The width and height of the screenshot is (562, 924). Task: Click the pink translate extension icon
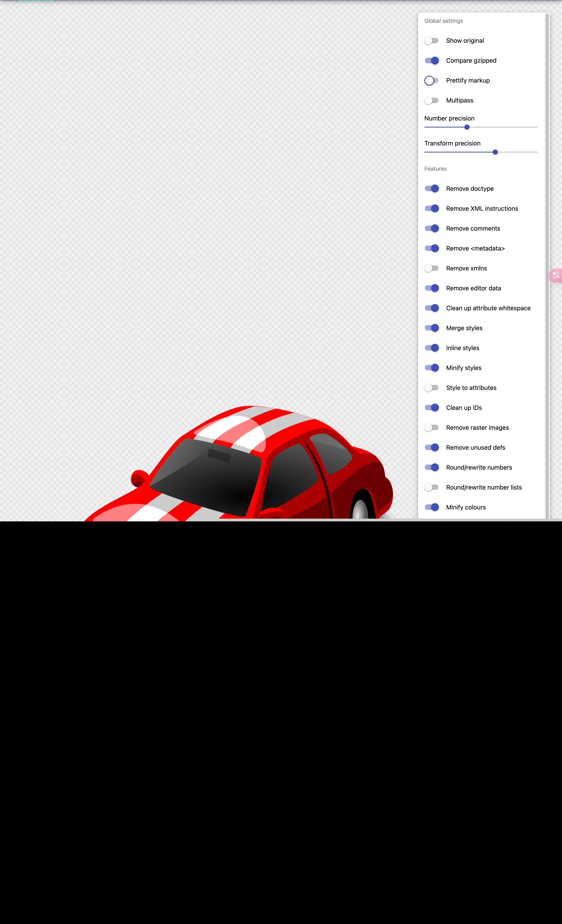click(x=556, y=275)
